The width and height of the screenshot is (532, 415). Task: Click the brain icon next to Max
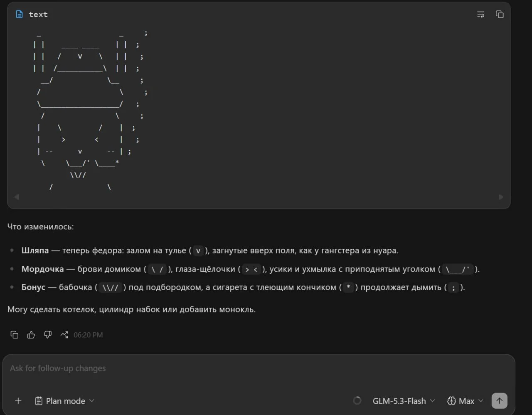pyautogui.click(x=451, y=401)
